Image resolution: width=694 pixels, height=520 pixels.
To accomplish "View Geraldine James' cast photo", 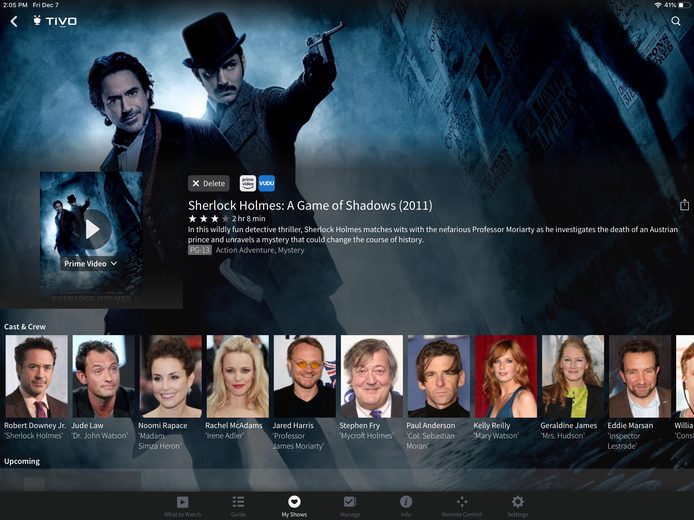I will pyautogui.click(x=573, y=376).
